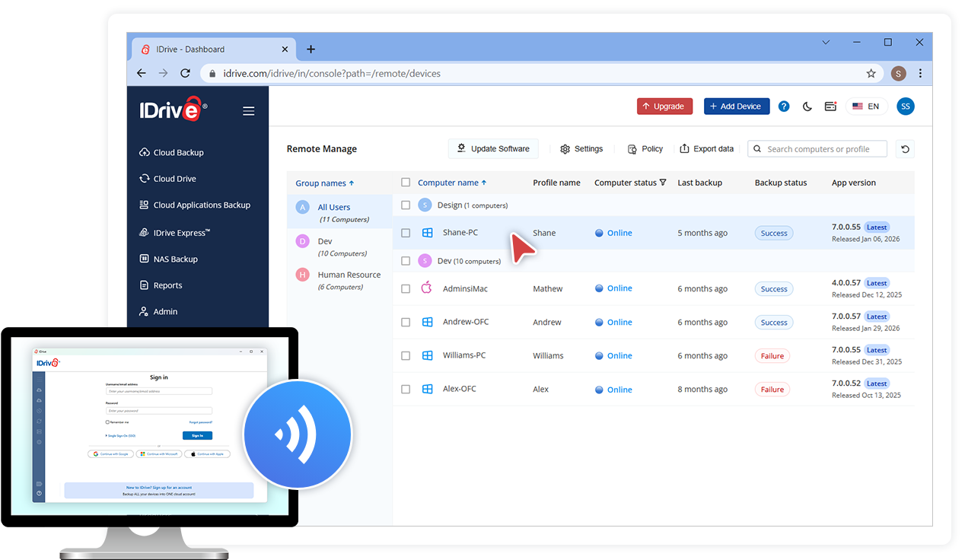Click the Design group avatar icon

tap(425, 205)
